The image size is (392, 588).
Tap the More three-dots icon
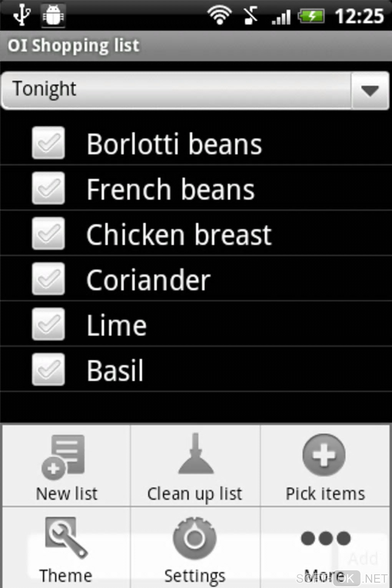326,538
